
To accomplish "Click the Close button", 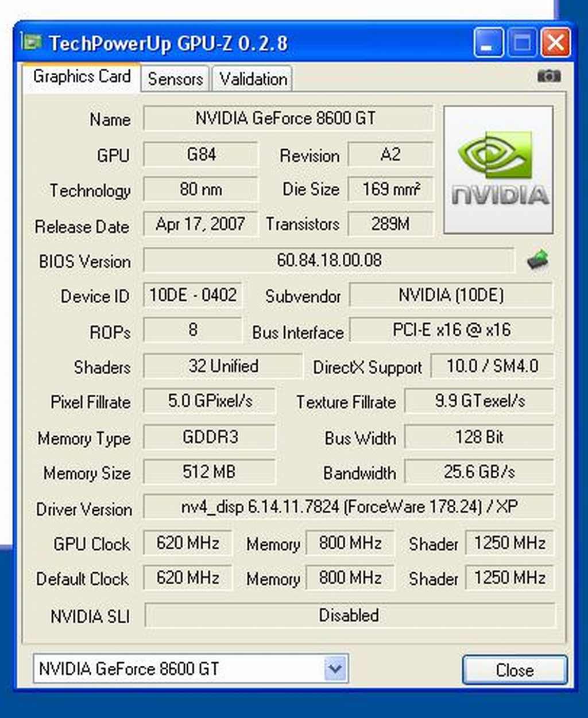I will point(514,670).
